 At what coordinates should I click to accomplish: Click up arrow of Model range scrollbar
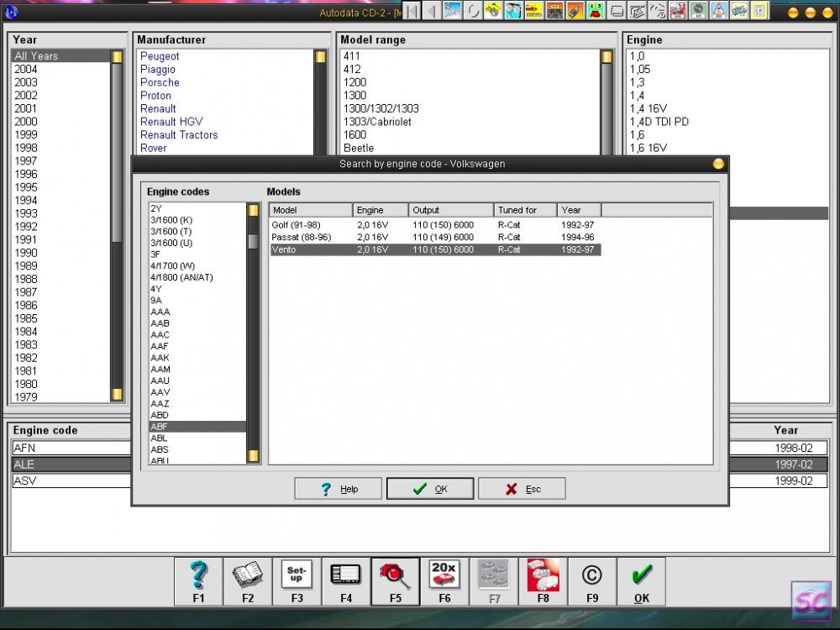point(606,57)
